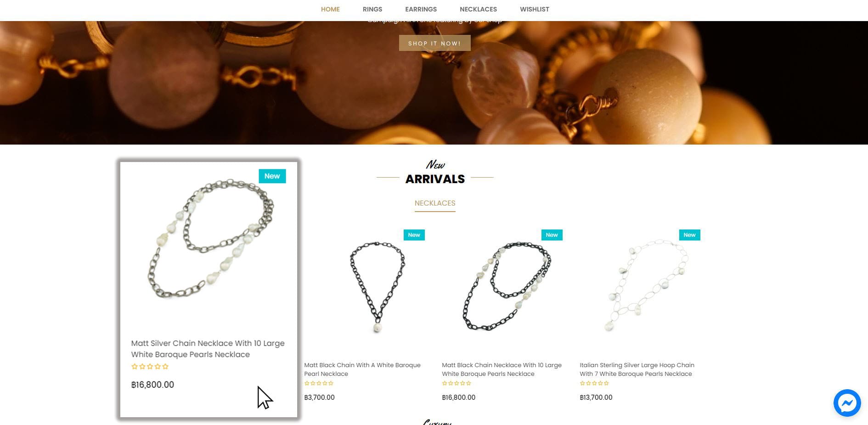This screenshot has height=425, width=868.
Task: Open the RINGS menu
Action: (x=372, y=9)
